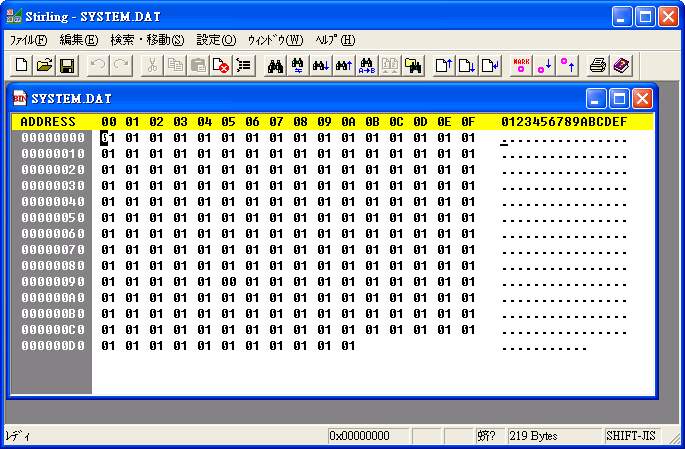
Task: Click the red X delete icon
Action: click(220, 65)
